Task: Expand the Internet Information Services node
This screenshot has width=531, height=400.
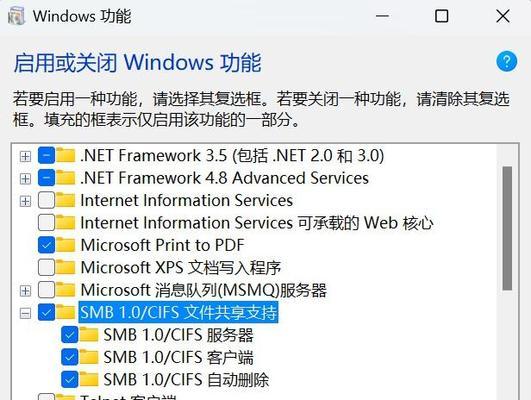Action: pyautogui.click(x=25, y=201)
